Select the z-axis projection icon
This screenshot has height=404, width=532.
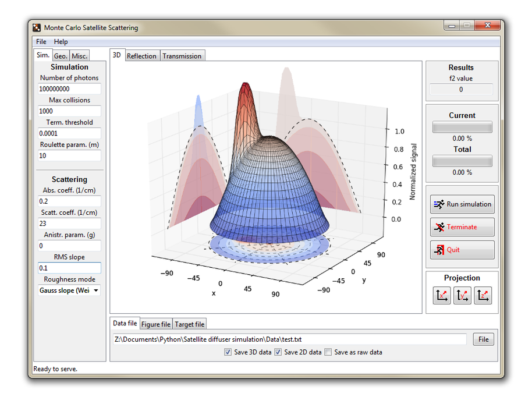pos(483,296)
